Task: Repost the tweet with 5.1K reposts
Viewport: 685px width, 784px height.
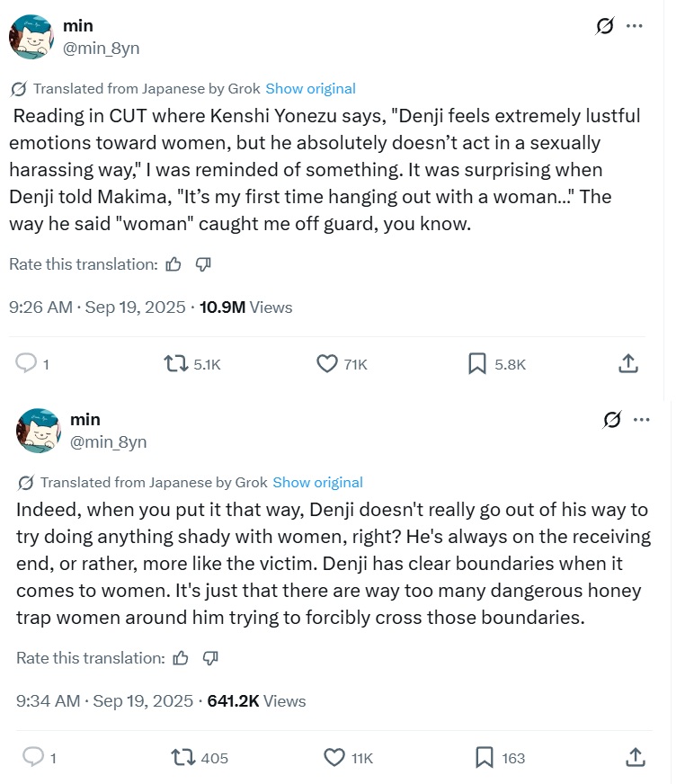Action: pos(174,363)
